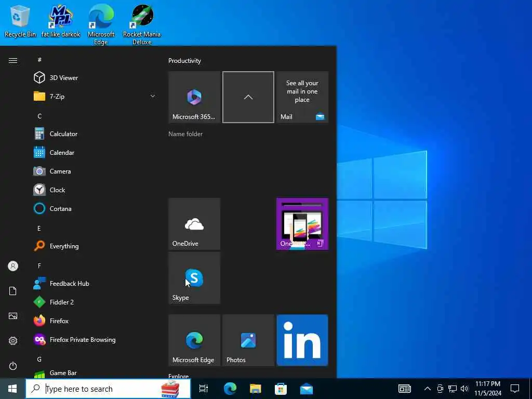Open Calendar in the app list
532x399 pixels.
pyautogui.click(x=95, y=152)
